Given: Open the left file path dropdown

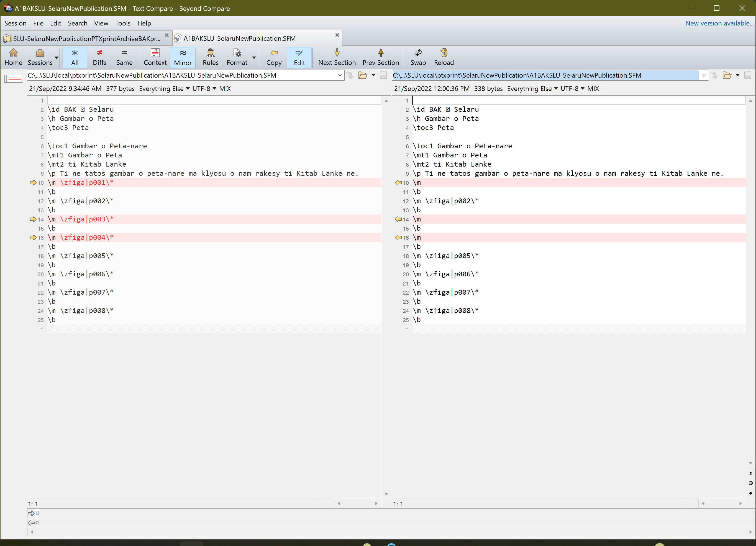Looking at the screenshot, I should [x=340, y=75].
